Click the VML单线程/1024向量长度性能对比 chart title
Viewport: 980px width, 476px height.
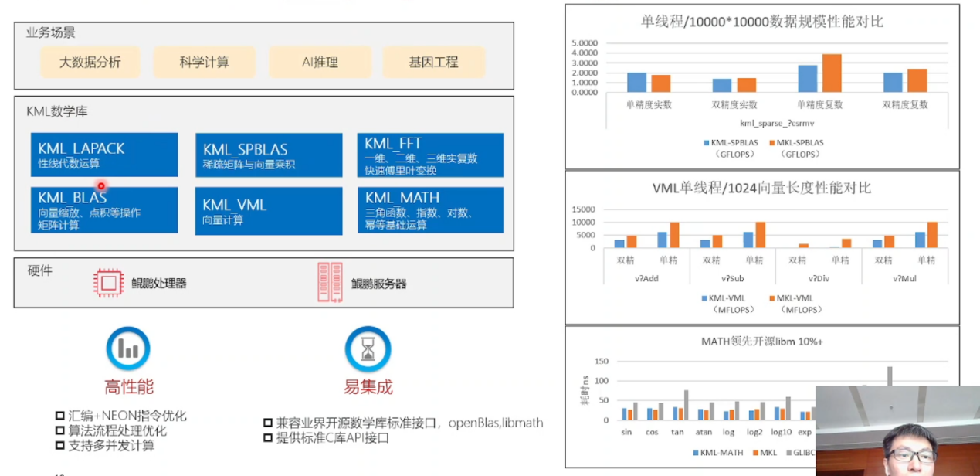coord(761,188)
